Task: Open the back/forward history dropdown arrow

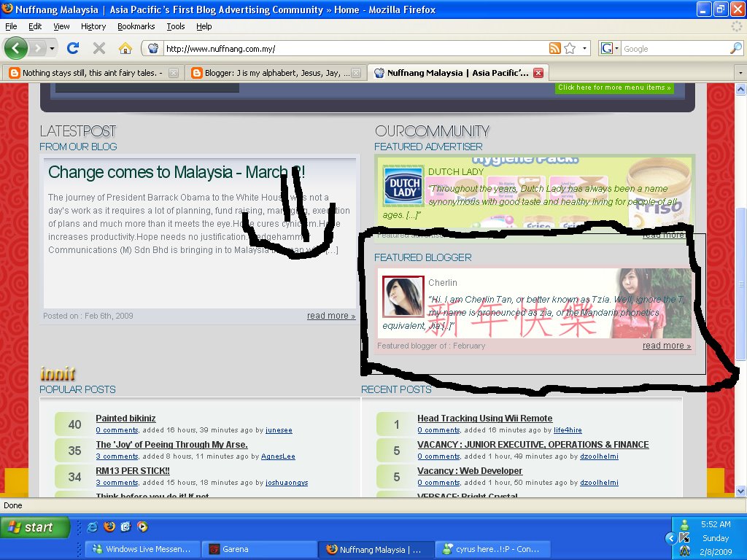Action: [x=52, y=48]
